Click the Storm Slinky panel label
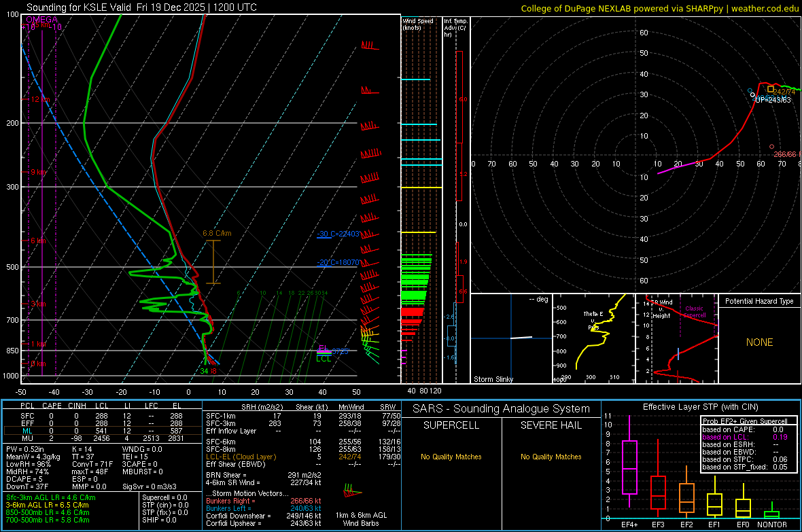Viewport: 802px width, 532px height. [493, 379]
